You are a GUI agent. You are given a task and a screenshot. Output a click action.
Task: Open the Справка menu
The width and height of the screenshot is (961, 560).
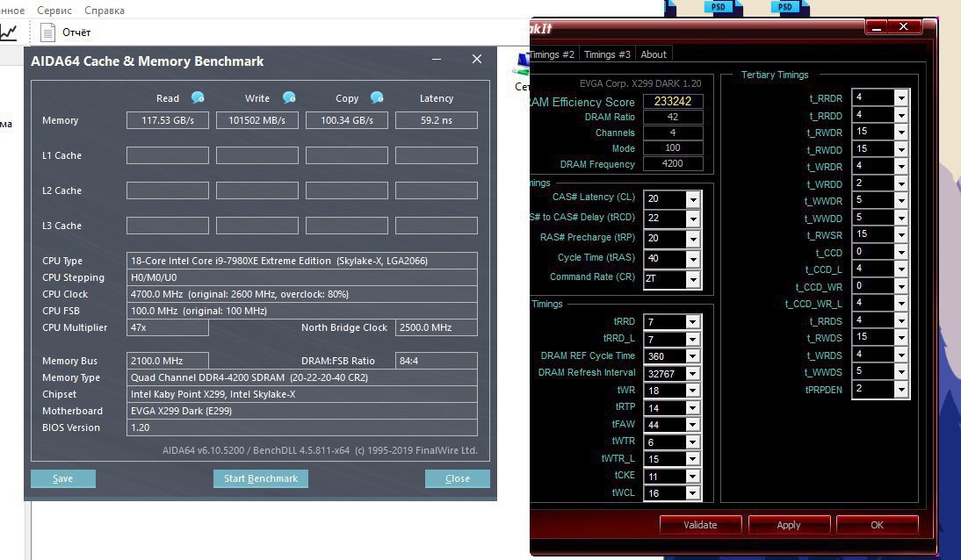click(105, 11)
